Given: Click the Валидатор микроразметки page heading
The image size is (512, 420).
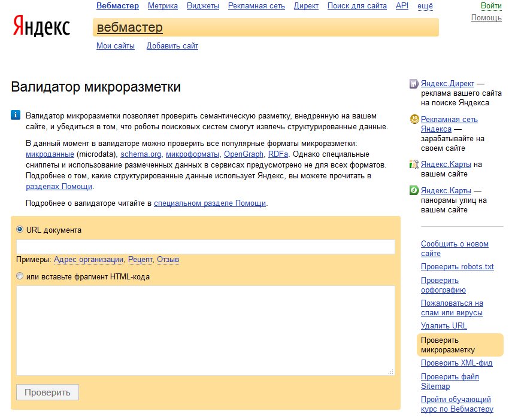Looking at the screenshot, I should [x=96, y=87].
